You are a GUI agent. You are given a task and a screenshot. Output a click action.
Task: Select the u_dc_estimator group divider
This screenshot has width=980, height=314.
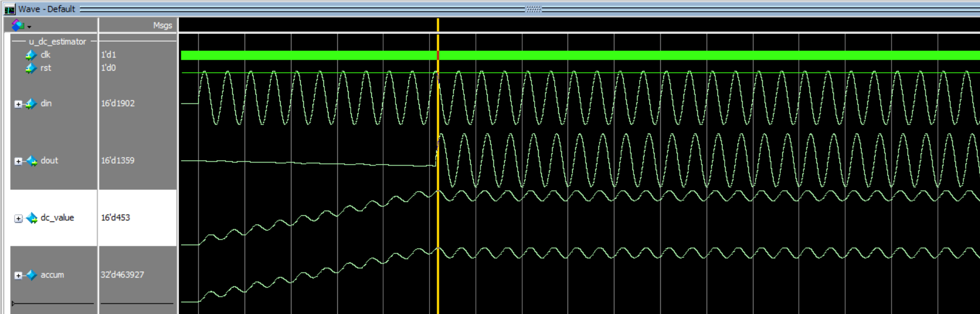coord(57,42)
